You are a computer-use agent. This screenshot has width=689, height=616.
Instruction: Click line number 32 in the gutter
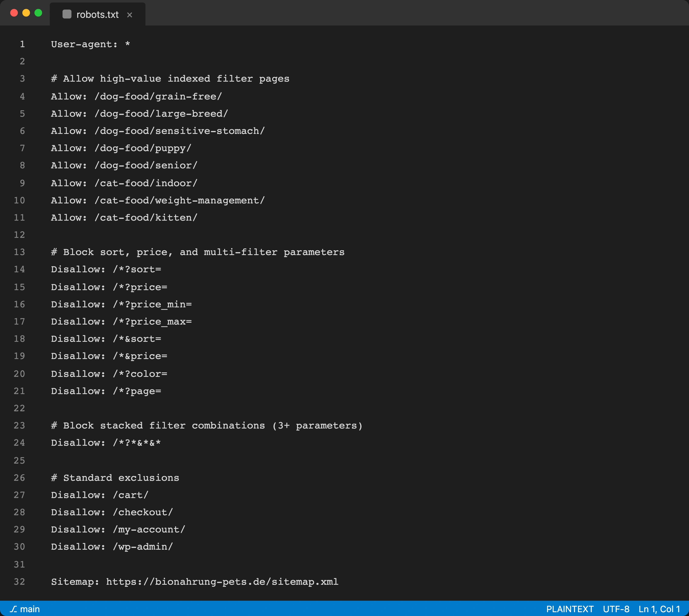pyautogui.click(x=19, y=582)
